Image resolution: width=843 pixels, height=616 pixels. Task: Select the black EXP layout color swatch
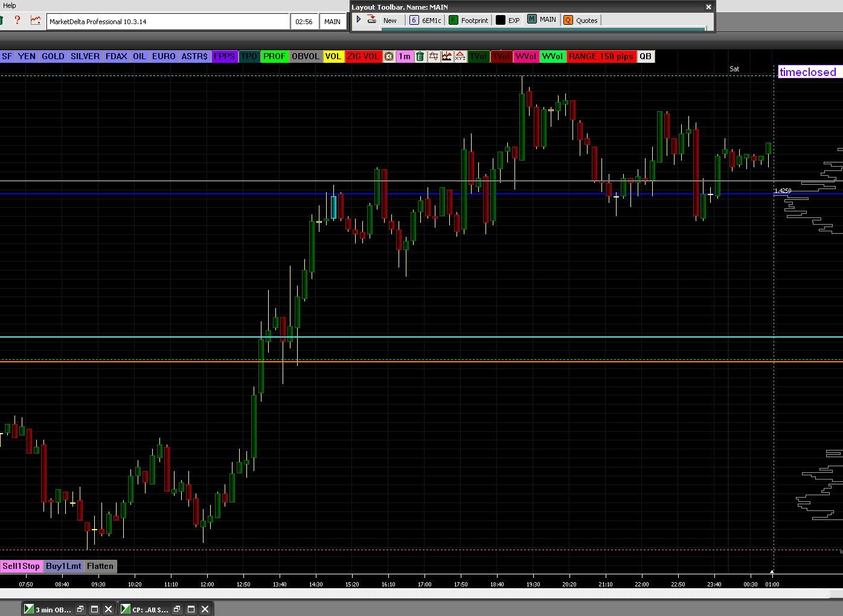pyautogui.click(x=501, y=21)
